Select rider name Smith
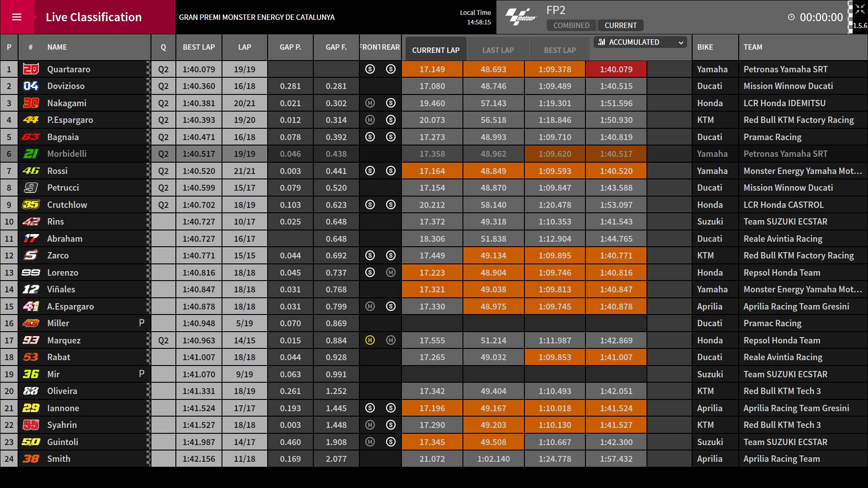 tap(59, 459)
